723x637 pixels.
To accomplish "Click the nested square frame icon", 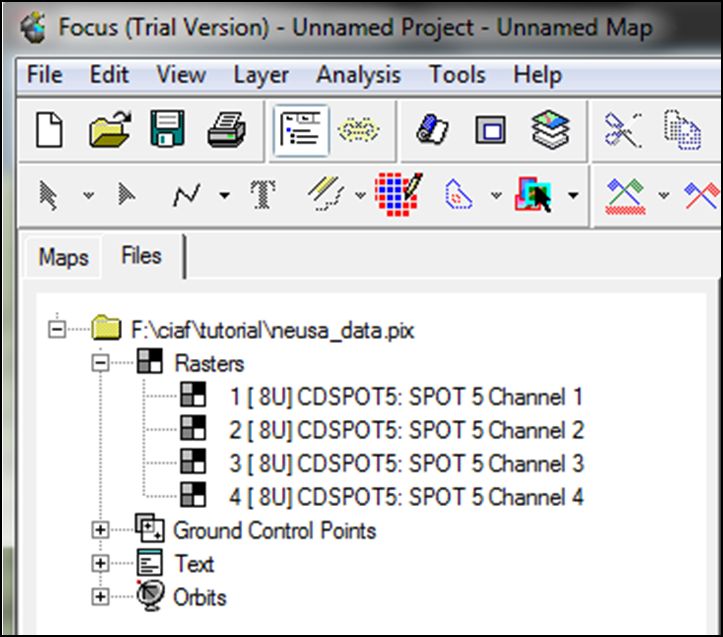I will (x=491, y=130).
